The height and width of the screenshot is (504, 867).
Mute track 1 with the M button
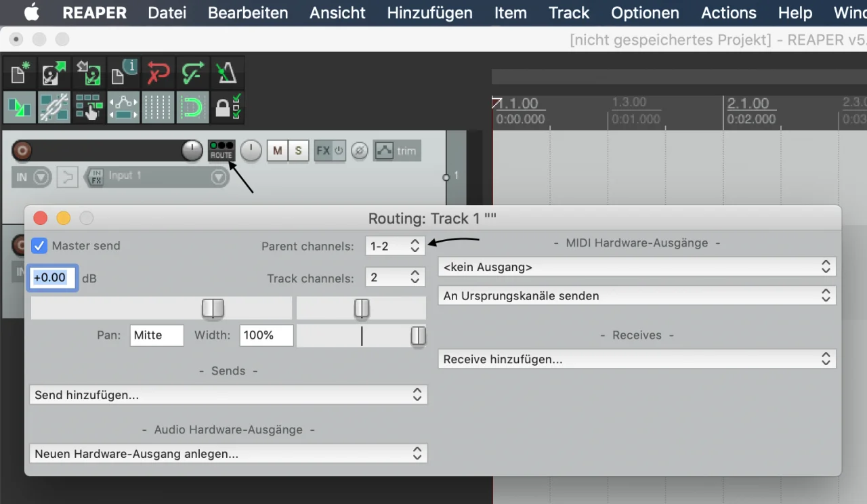pyautogui.click(x=277, y=151)
